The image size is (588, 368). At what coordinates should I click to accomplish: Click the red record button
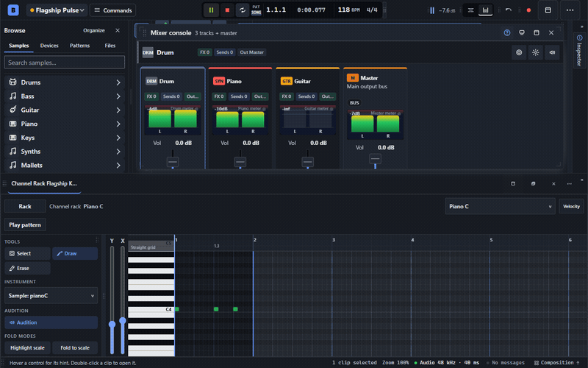coord(528,10)
